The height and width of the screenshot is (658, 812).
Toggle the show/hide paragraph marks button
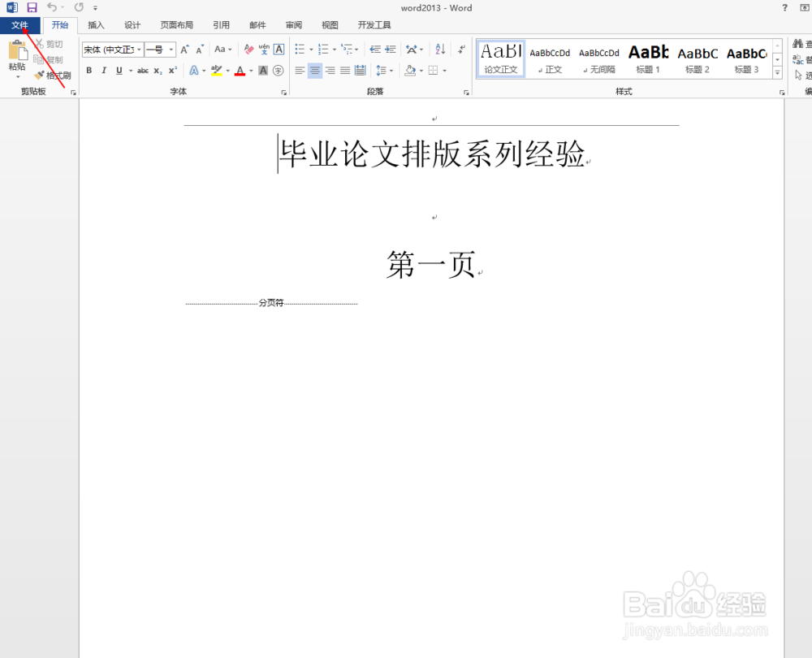click(x=460, y=50)
